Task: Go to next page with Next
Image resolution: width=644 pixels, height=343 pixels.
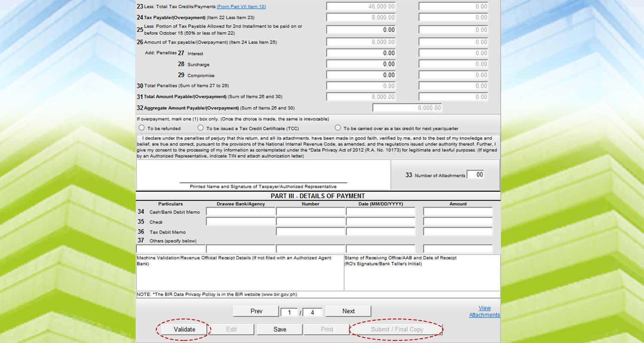Action: click(x=348, y=311)
